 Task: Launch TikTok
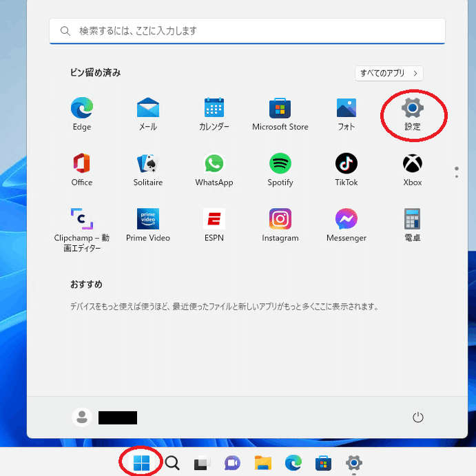coord(346,169)
